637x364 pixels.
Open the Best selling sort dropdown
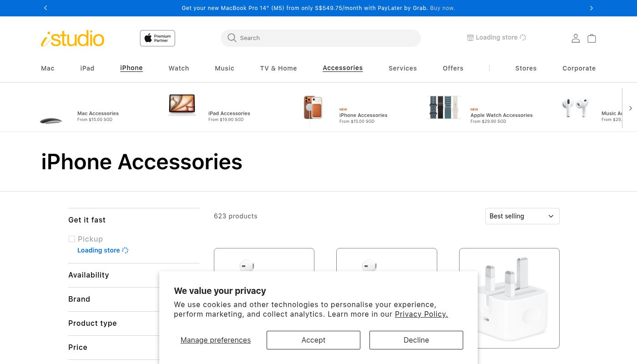tap(522, 216)
